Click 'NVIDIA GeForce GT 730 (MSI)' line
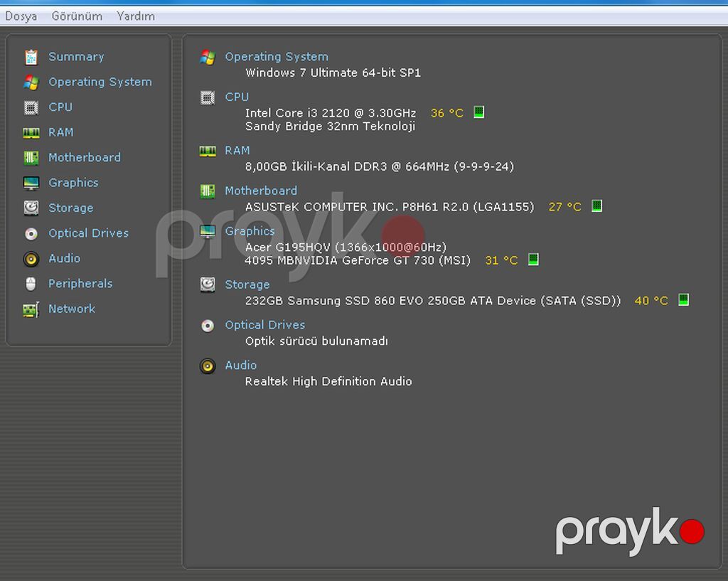Viewport: 728px width, 581px height. tap(358, 260)
